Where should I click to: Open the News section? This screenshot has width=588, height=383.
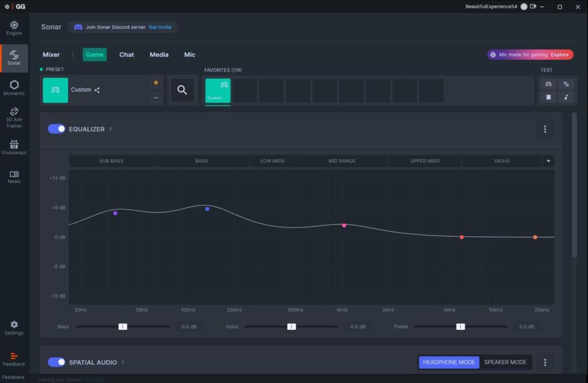[14, 177]
